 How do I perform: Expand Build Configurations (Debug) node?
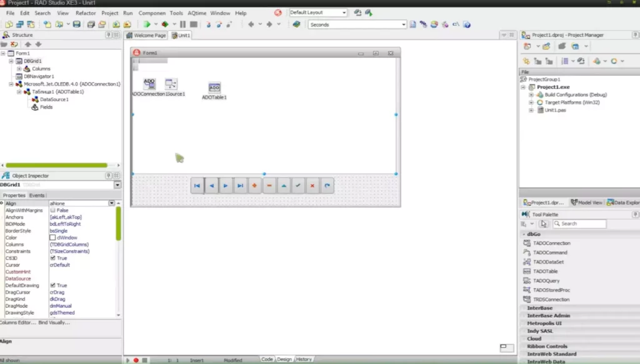(x=531, y=95)
